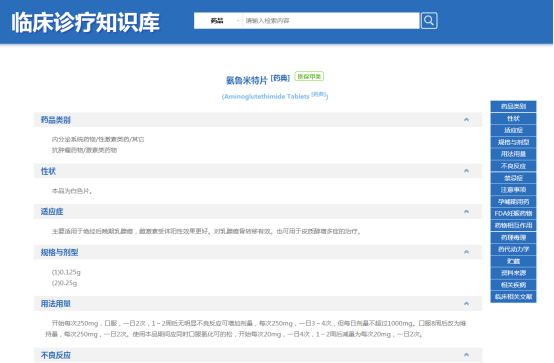Click the 不良反应 section header text

pos(55,355)
